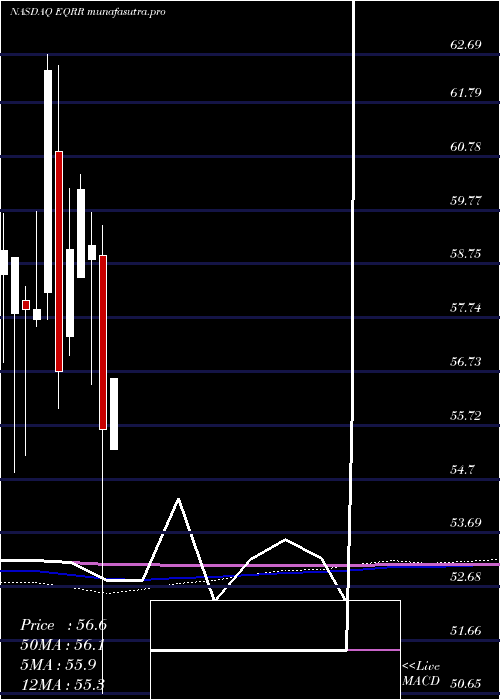This screenshot has width=500, height=700.
Task: Click the small red candlestick near 57.74
Action: click(25, 305)
